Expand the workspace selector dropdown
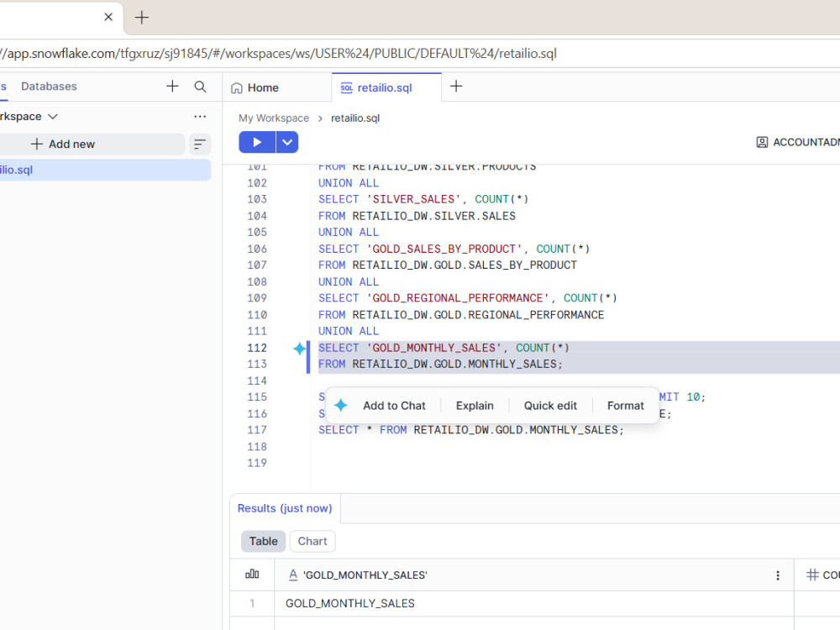 pos(52,117)
